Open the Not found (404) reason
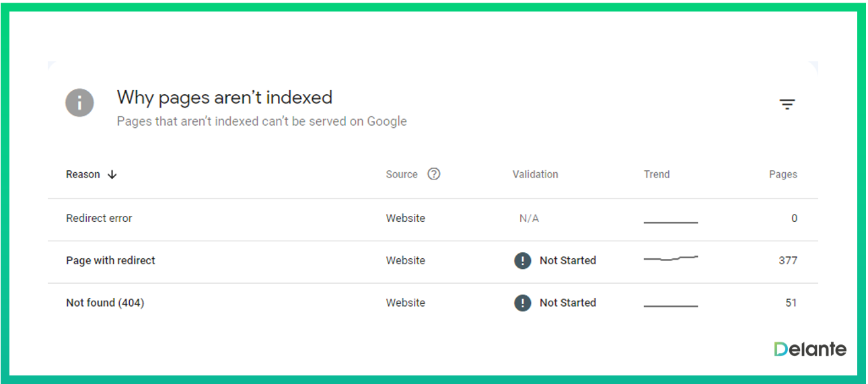868x384 pixels. (105, 303)
